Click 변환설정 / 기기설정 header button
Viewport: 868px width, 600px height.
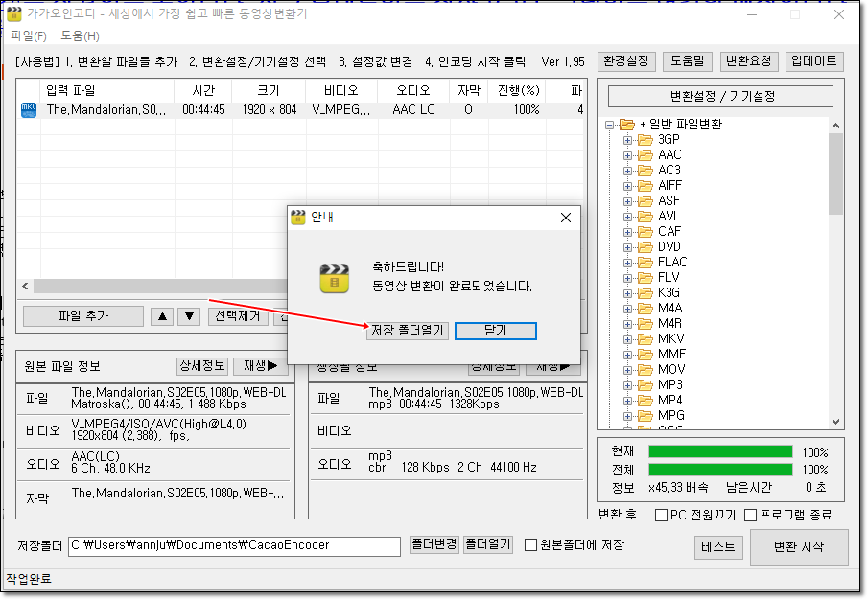click(720, 97)
